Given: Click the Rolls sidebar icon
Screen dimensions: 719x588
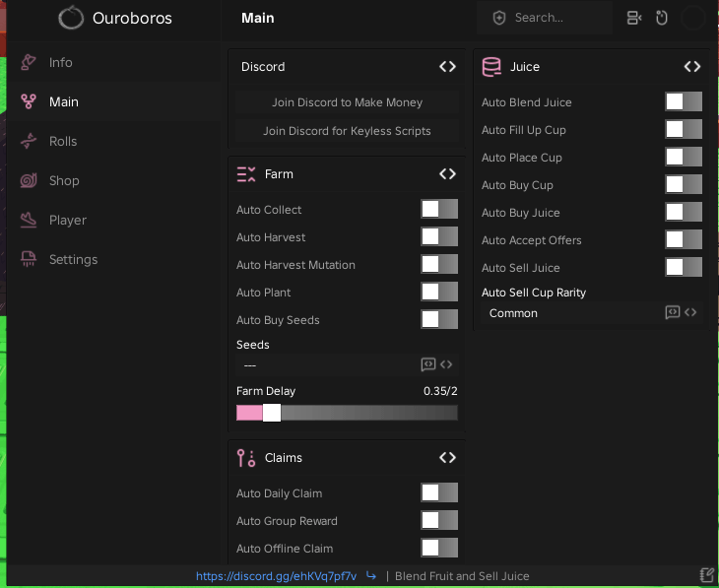Looking at the screenshot, I should (x=29, y=141).
